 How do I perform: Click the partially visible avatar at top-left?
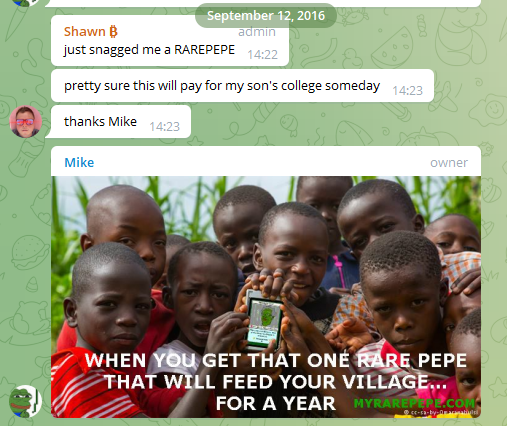click(x=26, y=3)
